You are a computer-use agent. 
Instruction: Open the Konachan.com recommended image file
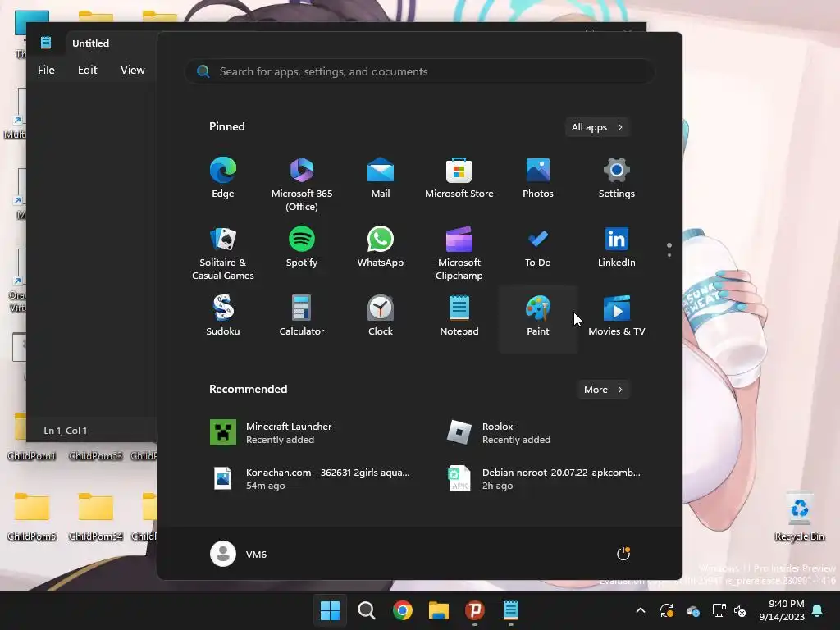311,478
